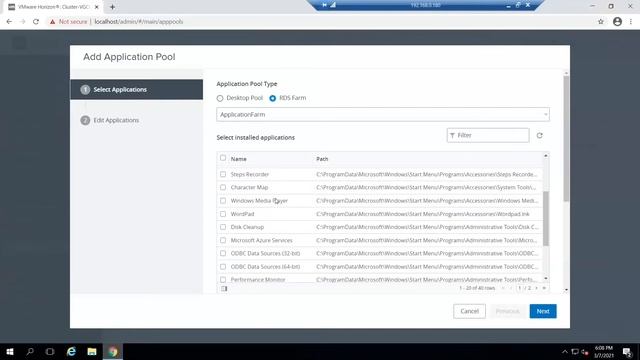Sort the table by the Name column
Image resolution: width=640 pixels, height=360 pixels.
click(238, 159)
